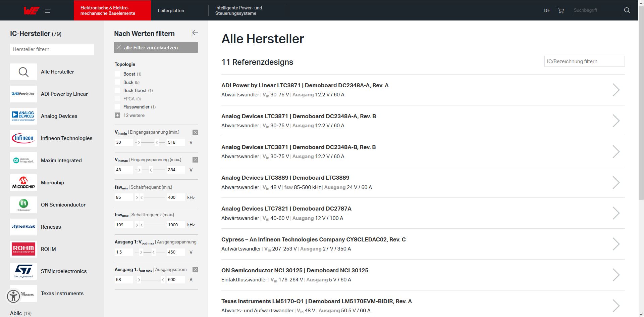Click the Ausgangsstrom Iout max slider
Image resolution: width=644 pixels, height=317 pixels.
150,280
